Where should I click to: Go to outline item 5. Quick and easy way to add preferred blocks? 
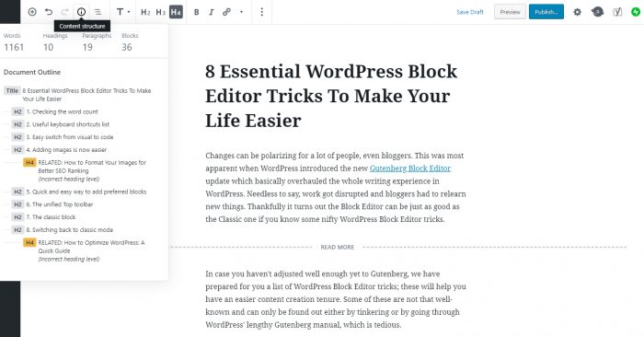[x=79, y=192]
